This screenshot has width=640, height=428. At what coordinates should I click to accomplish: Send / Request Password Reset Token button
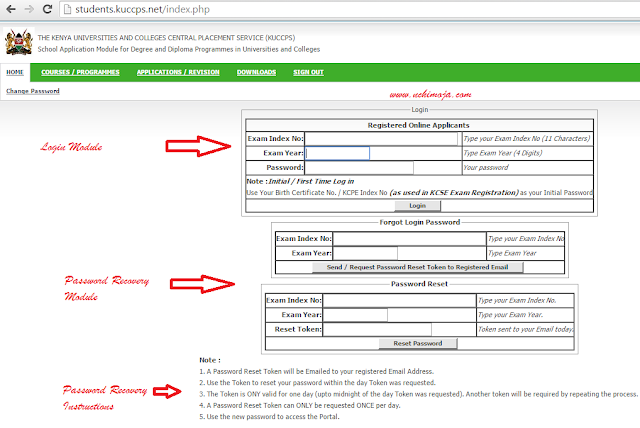click(x=418, y=267)
